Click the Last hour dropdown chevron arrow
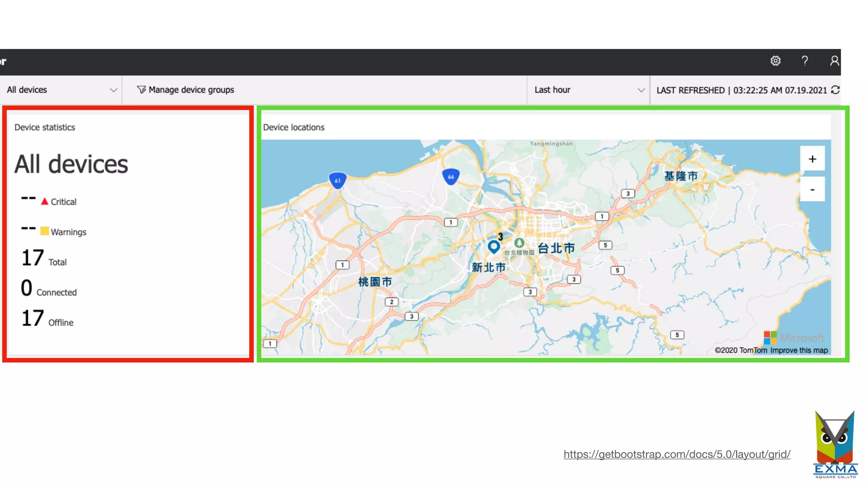The width and height of the screenshot is (868, 488). click(641, 90)
